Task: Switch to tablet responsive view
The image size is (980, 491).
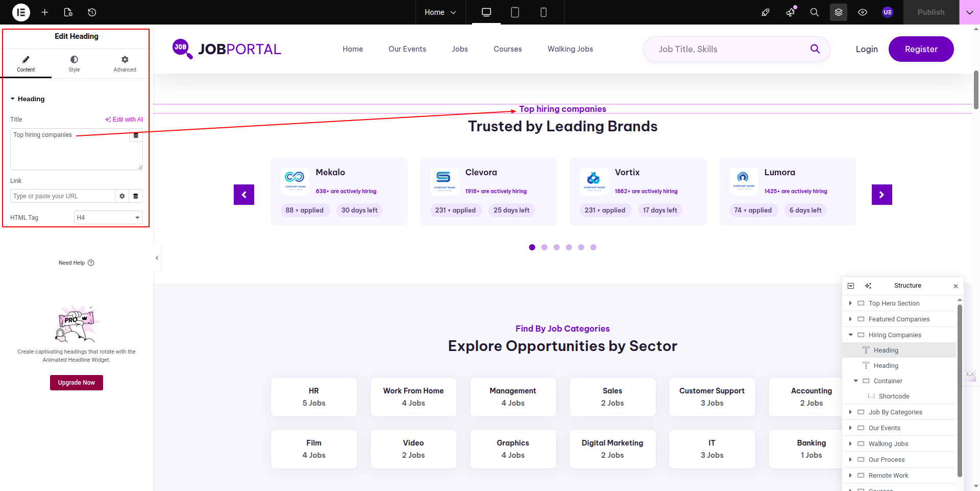Action: pyautogui.click(x=515, y=12)
